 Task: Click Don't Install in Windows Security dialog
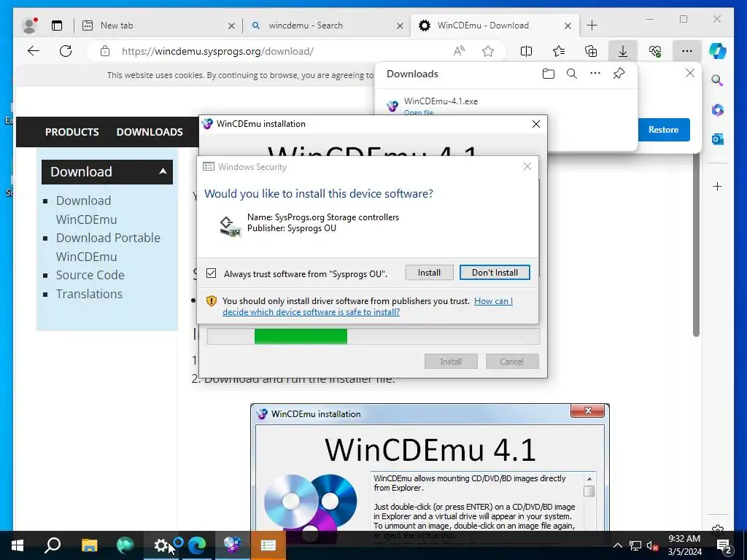(495, 273)
